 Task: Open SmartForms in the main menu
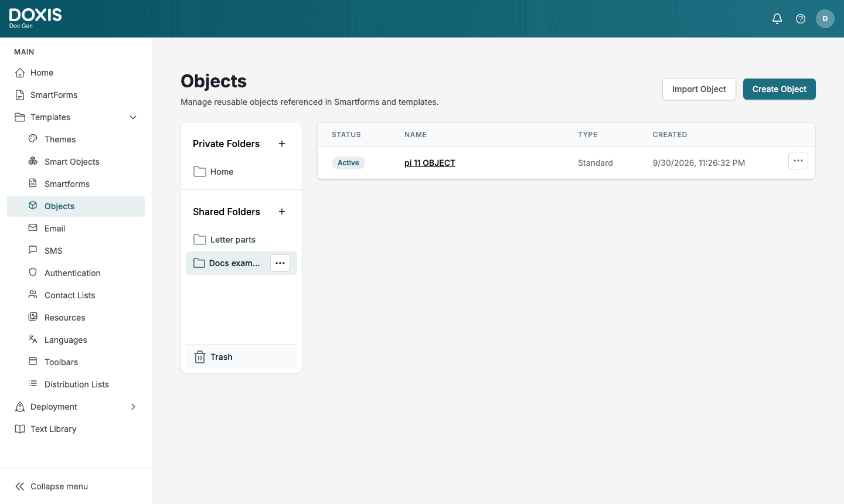tap(76, 95)
